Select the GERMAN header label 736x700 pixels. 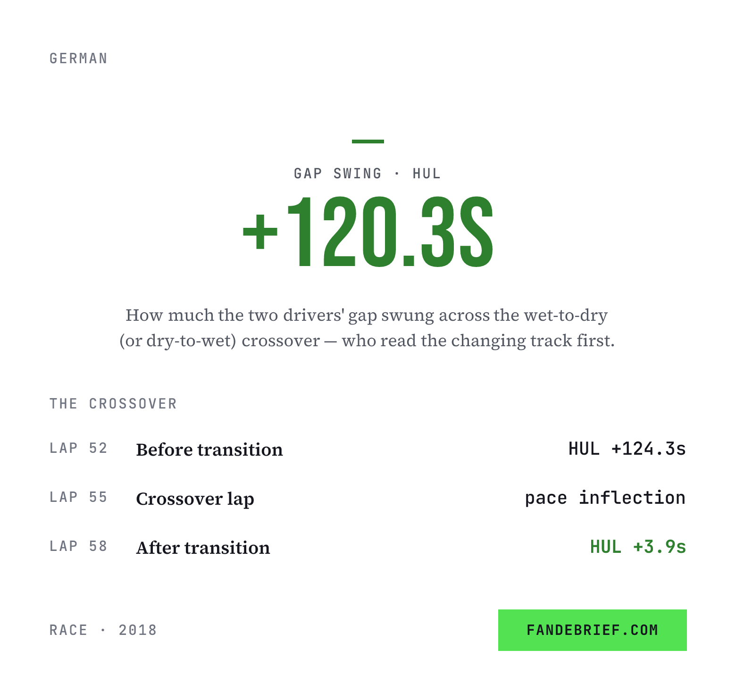79,58
